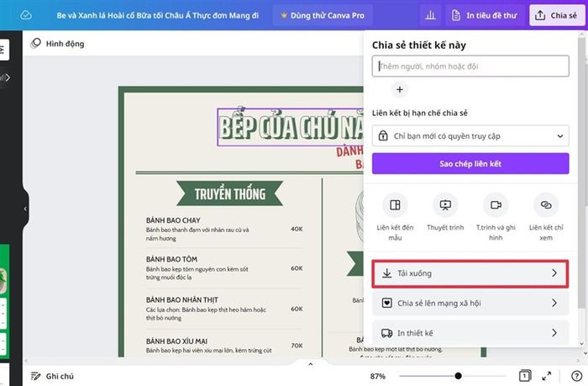The width and height of the screenshot is (588, 386).
Task: Open the Hình động animation tab
Action: [58, 44]
